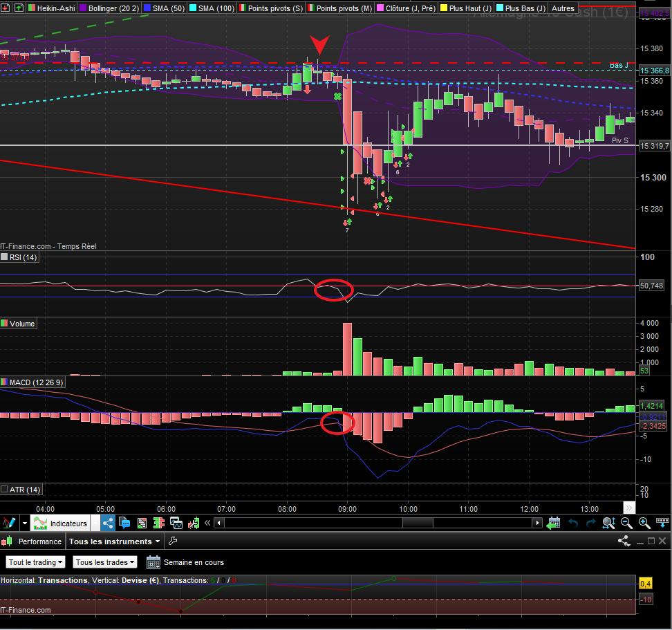The width and height of the screenshot is (672, 630).
Task: Open the Tout le trading dropdown
Action: click(x=35, y=562)
